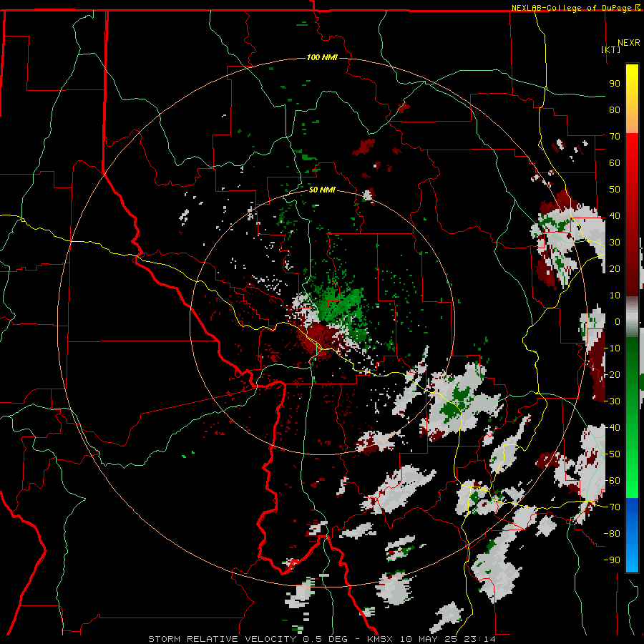Viewport: 644px width, 644px height.
Task: Click the -30 scale value
Action: [x=613, y=401]
